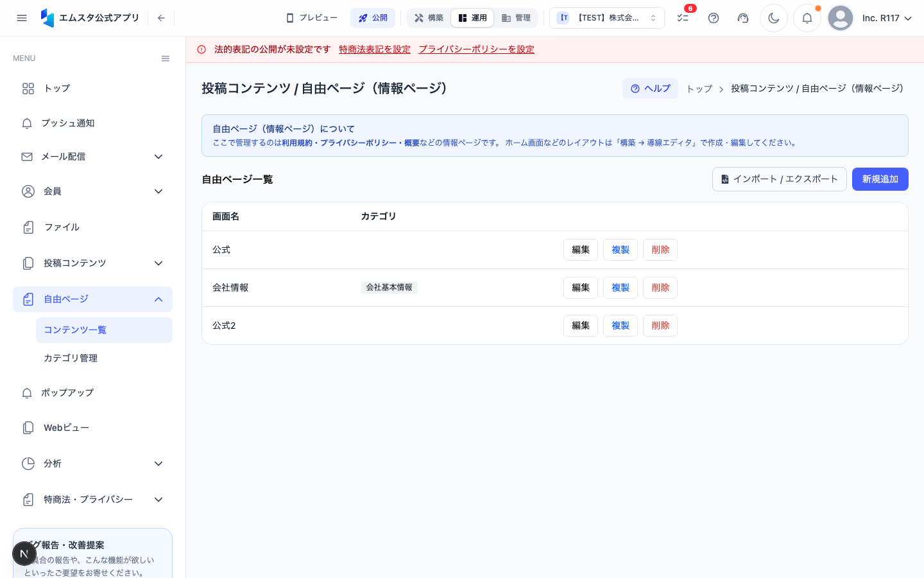The height and width of the screenshot is (578, 924).
Task: Follow the 特商法表記を設定 link
Action: tap(375, 49)
